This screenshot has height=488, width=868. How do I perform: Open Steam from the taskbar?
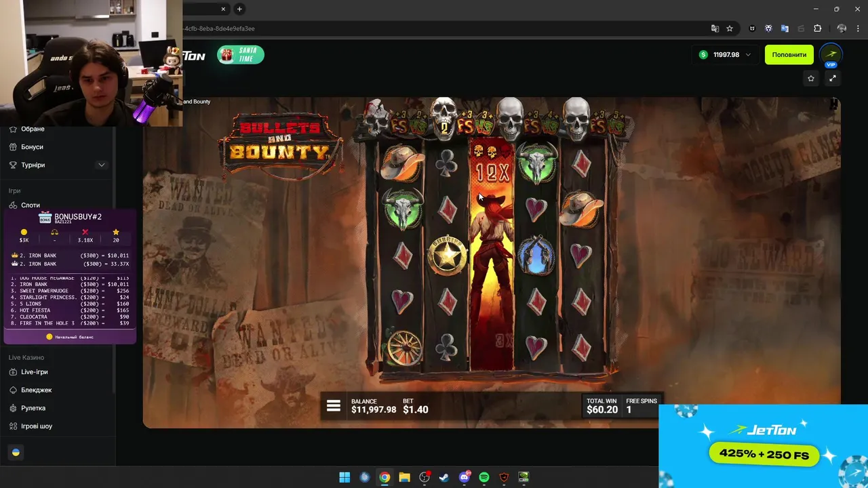tap(444, 477)
